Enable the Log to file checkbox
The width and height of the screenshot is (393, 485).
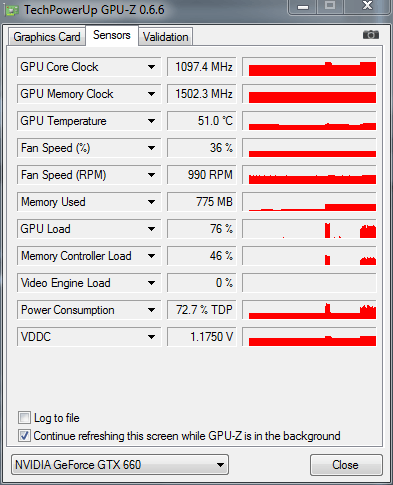[x=24, y=418]
